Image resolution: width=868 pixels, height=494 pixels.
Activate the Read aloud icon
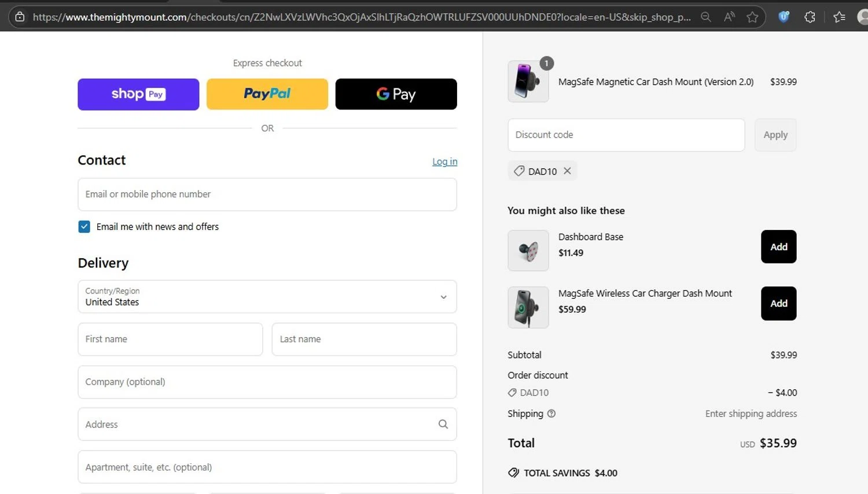[729, 17]
